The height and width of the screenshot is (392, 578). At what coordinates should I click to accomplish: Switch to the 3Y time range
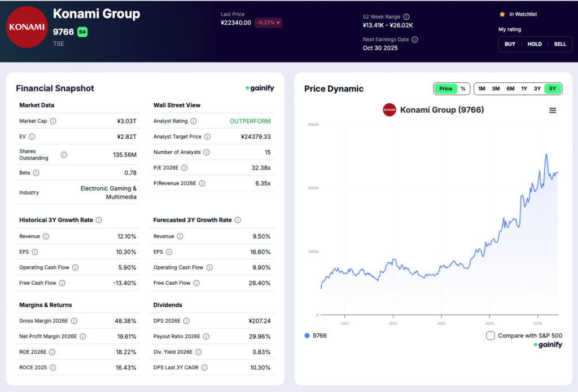537,89
